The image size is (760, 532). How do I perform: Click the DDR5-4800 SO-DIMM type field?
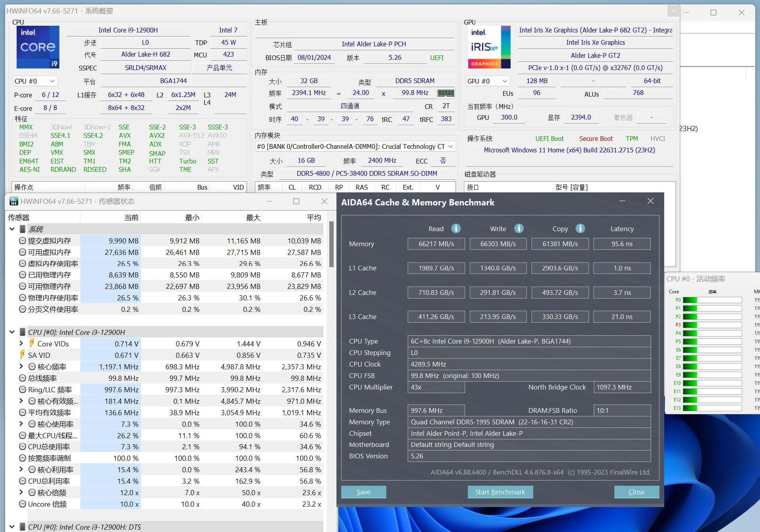pyautogui.click(x=367, y=173)
